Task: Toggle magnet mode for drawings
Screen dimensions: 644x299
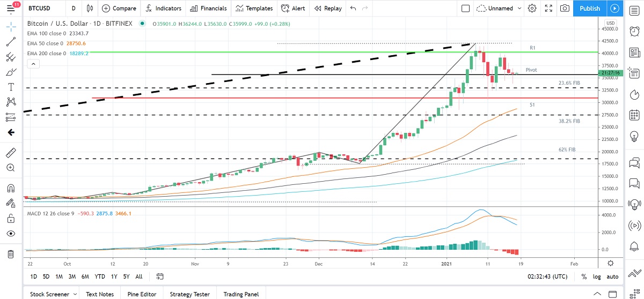Action: pos(11,188)
